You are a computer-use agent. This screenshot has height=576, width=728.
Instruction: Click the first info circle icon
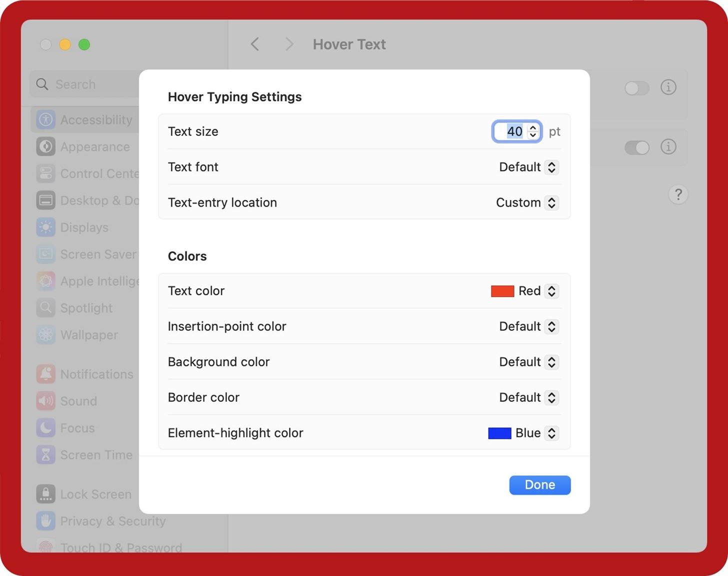click(668, 87)
